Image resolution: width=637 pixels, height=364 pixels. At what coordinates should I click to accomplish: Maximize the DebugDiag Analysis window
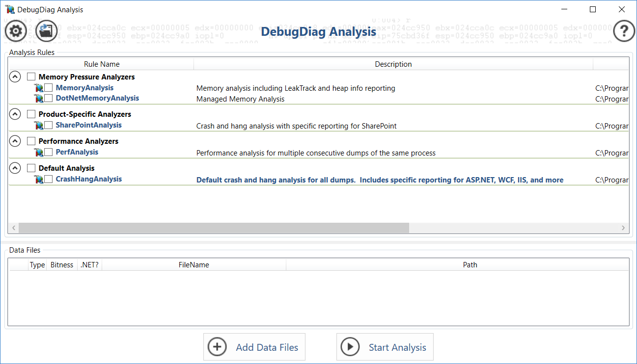pos(593,9)
